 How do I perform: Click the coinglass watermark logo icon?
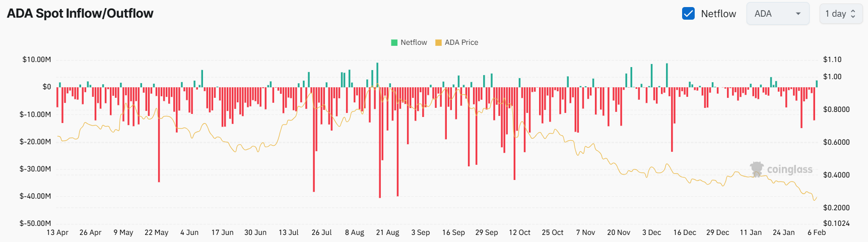756,169
